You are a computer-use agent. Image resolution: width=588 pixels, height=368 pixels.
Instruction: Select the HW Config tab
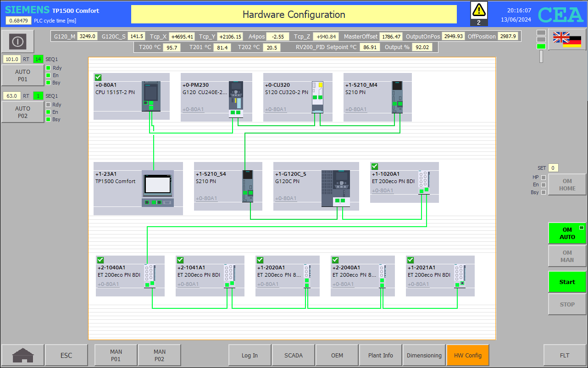point(468,355)
